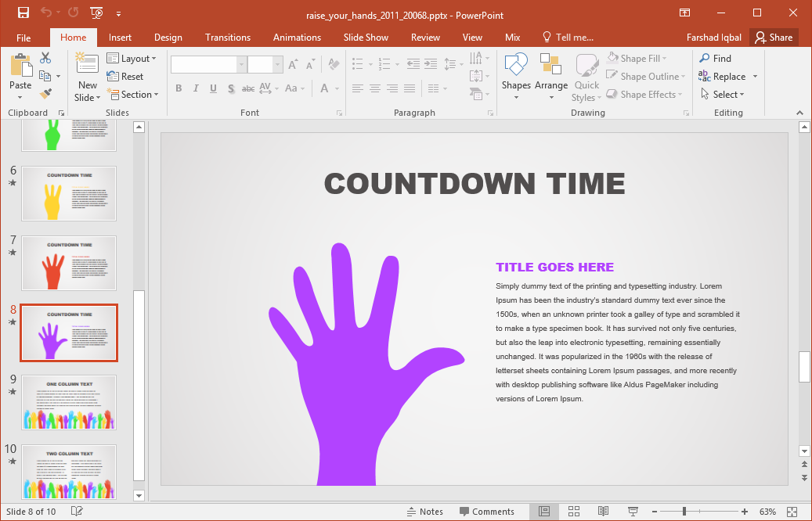812x521 pixels.
Task: Click the Cut scissors icon
Action: coord(45,58)
